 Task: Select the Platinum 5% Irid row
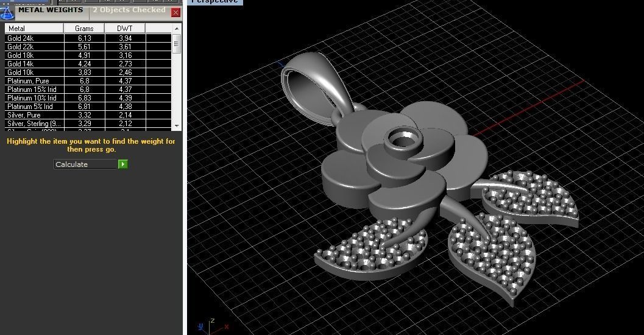coord(88,107)
